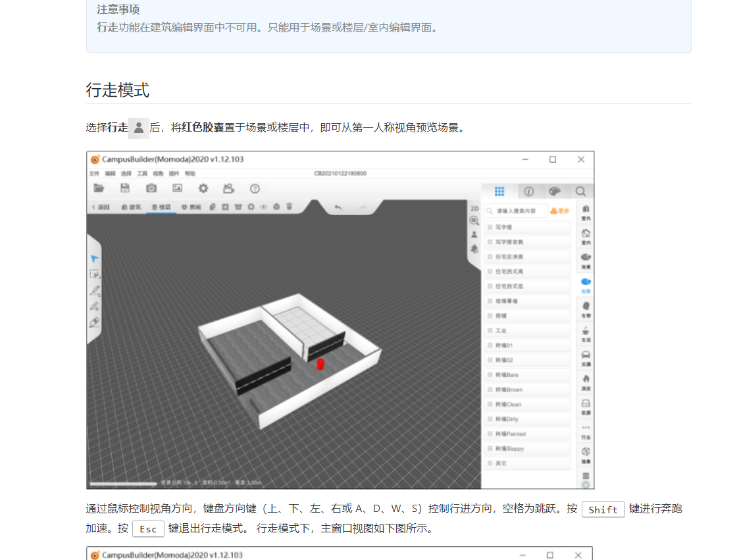Open the 室外 outdoor category icon
The height and width of the screenshot is (560, 737).
pyautogui.click(x=586, y=213)
